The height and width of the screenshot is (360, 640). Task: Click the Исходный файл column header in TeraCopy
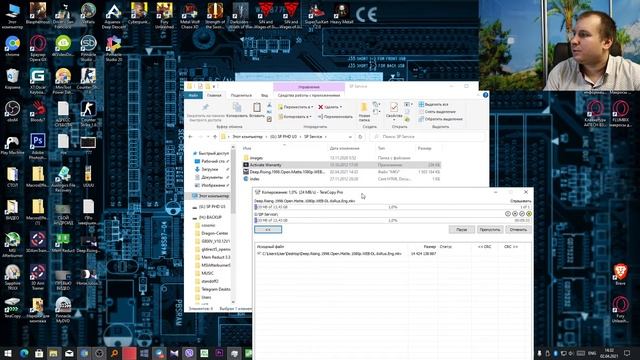(x=270, y=247)
